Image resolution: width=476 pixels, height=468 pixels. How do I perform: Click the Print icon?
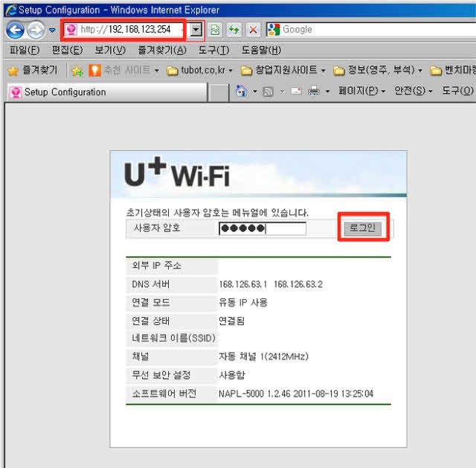click(x=314, y=91)
